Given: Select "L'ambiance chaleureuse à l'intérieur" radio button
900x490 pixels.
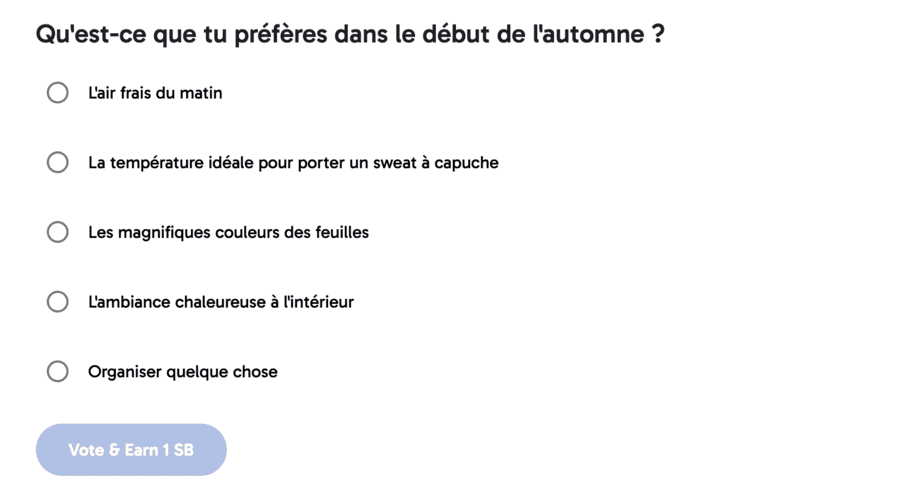Looking at the screenshot, I should (58, 302).
